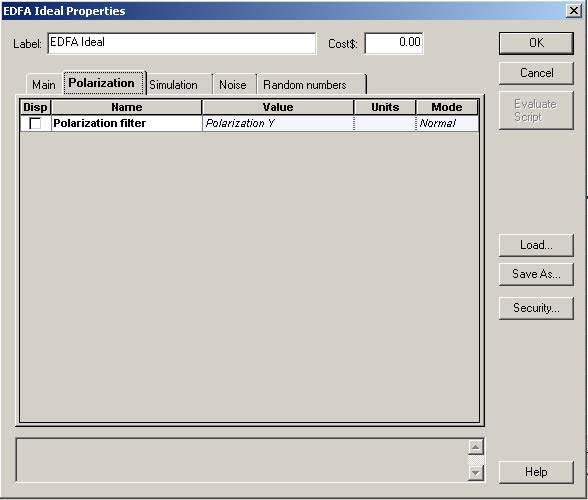Open the Main tab
Viewport: 588px width, 500px height.
click(x=44, y=84)
